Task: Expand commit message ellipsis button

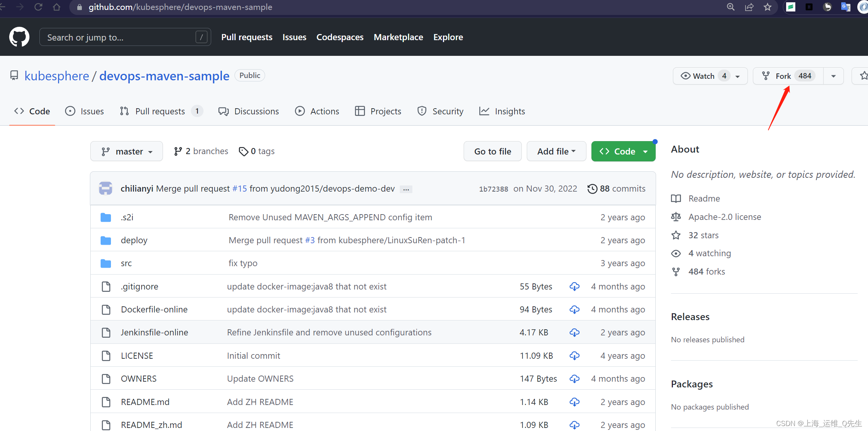Action: tap(406, 189)
